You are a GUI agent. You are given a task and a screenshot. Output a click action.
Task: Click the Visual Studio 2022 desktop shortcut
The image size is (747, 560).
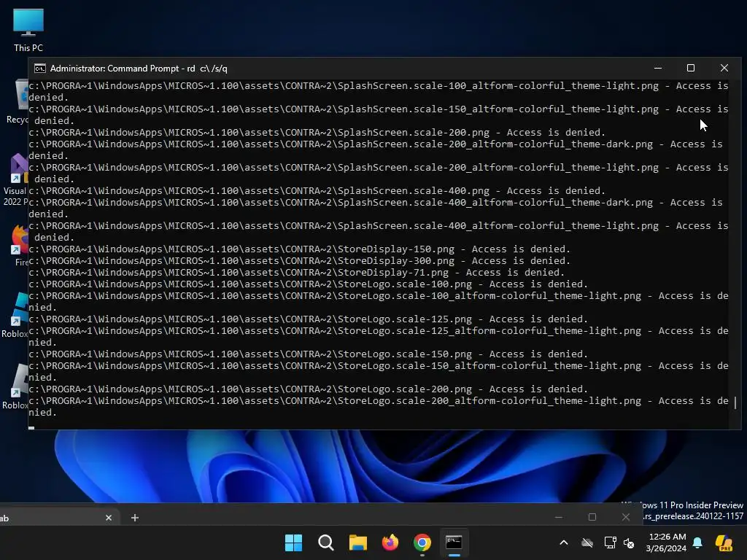coord(17,181)
